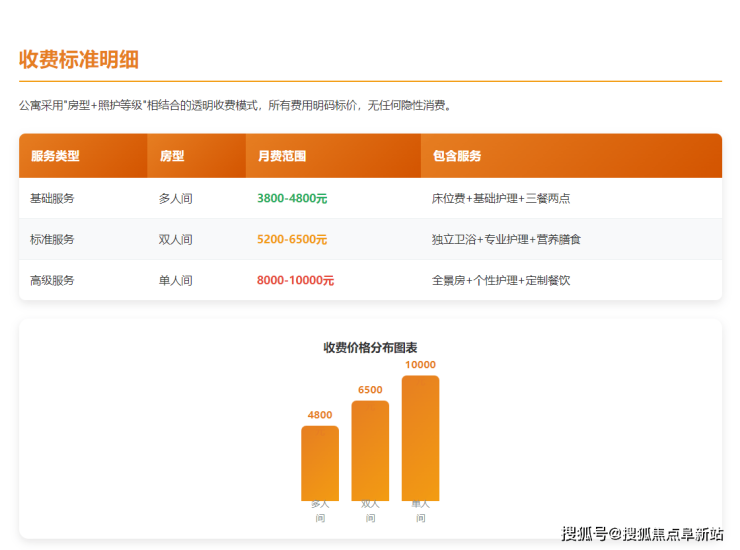The height and width of the screenshot is (550, 740).
Task: Click the 收费价格分布图表 chart title
Action: [370, 348]
